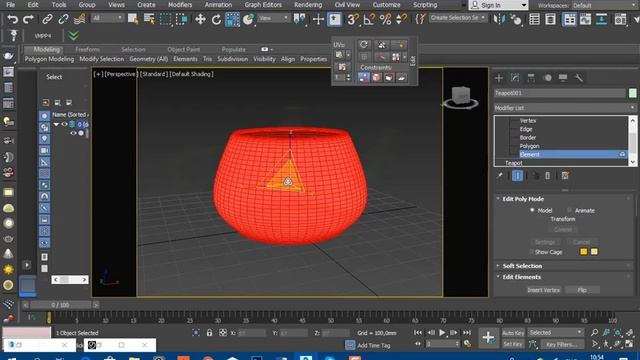Select the Scale tool icon

[x=232, y=19]
